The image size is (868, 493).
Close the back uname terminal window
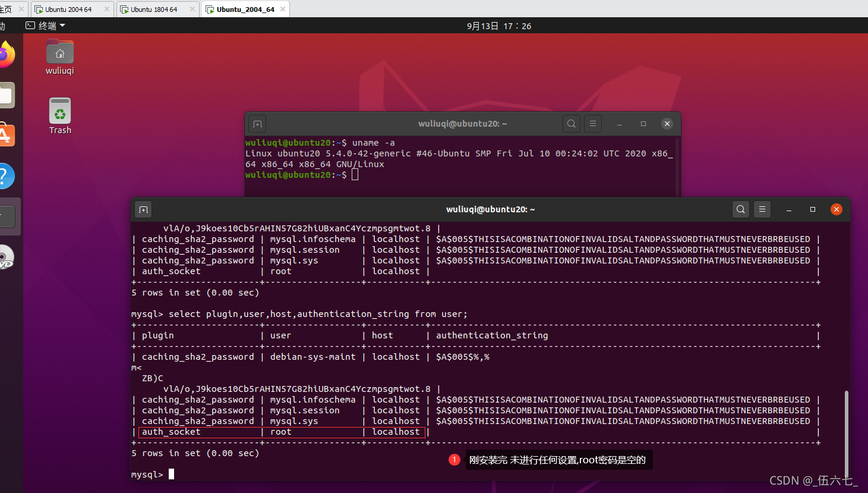[x=667, y=124]
